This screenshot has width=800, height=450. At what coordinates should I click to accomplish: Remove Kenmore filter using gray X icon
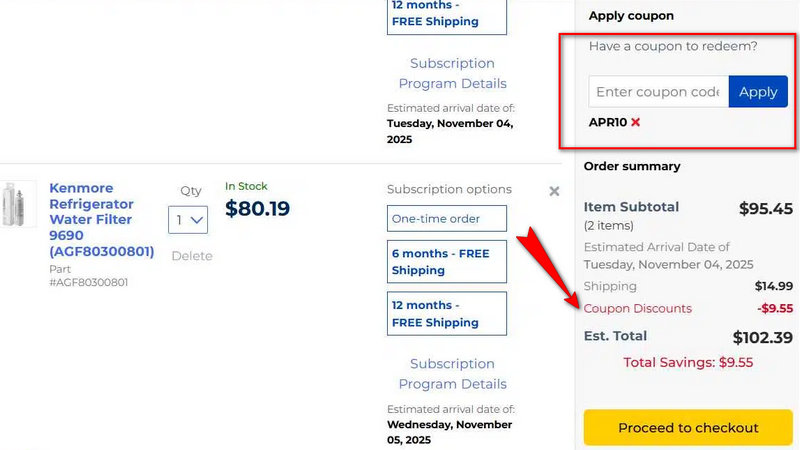[x=554, y=191]
